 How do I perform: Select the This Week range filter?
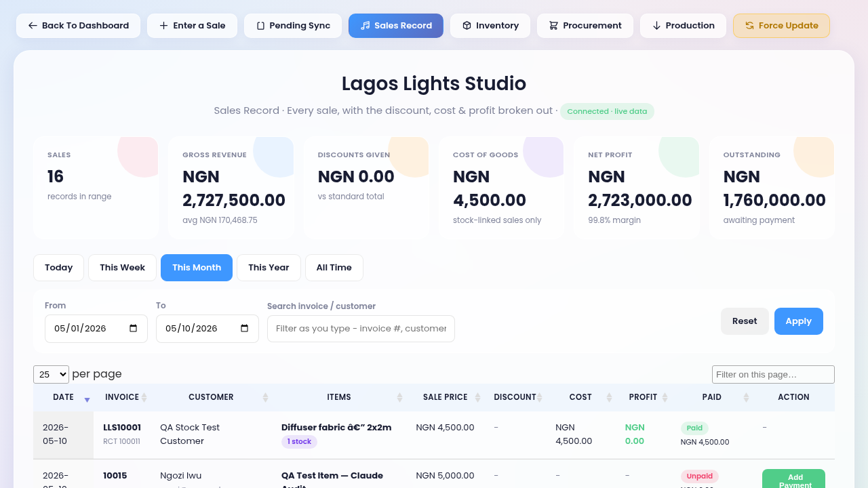pyautogui.click(x=122, y=268)
